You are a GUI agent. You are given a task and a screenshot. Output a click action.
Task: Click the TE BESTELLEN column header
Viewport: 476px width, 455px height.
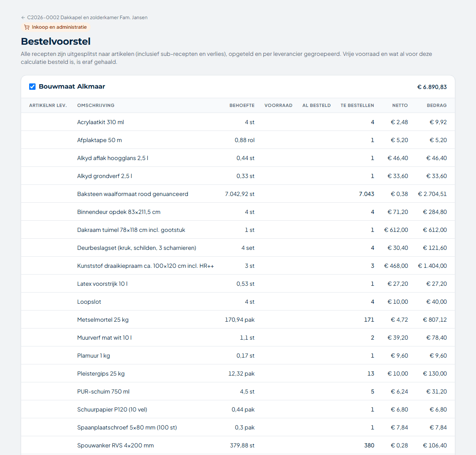(x=357, y=105)
